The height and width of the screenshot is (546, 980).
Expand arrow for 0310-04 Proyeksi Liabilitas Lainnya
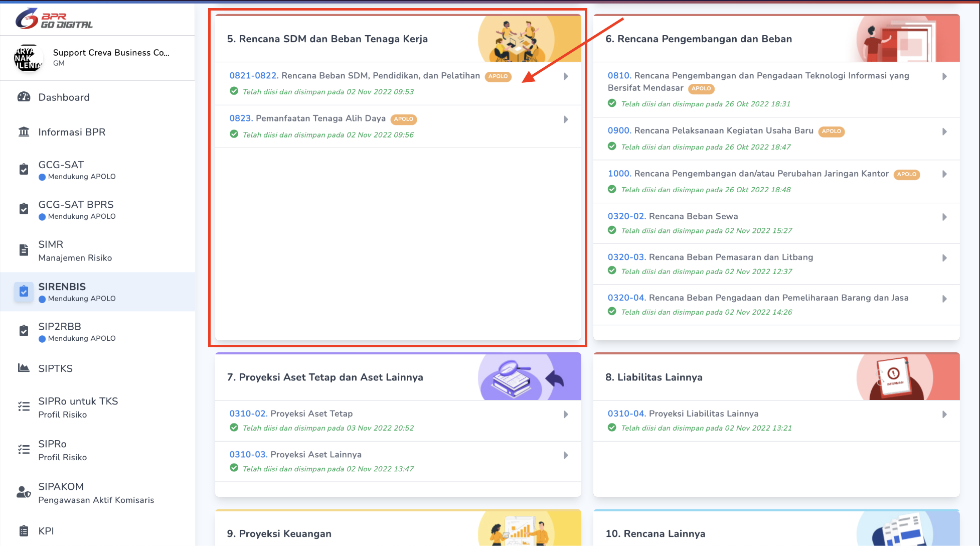944,415
